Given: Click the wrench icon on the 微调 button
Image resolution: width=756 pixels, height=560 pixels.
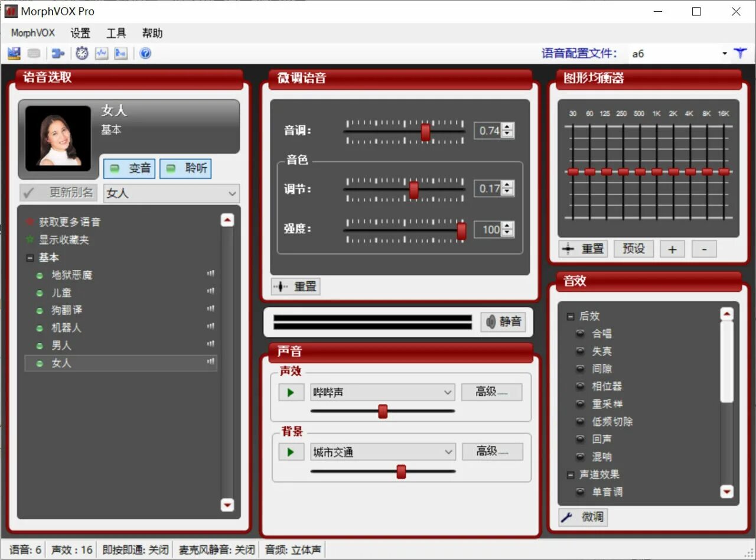Looking at the screenshot, I should click(x=567, y=517).
